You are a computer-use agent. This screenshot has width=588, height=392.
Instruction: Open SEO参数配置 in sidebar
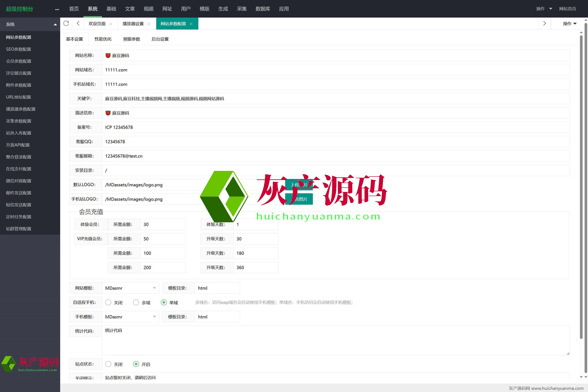19,49
